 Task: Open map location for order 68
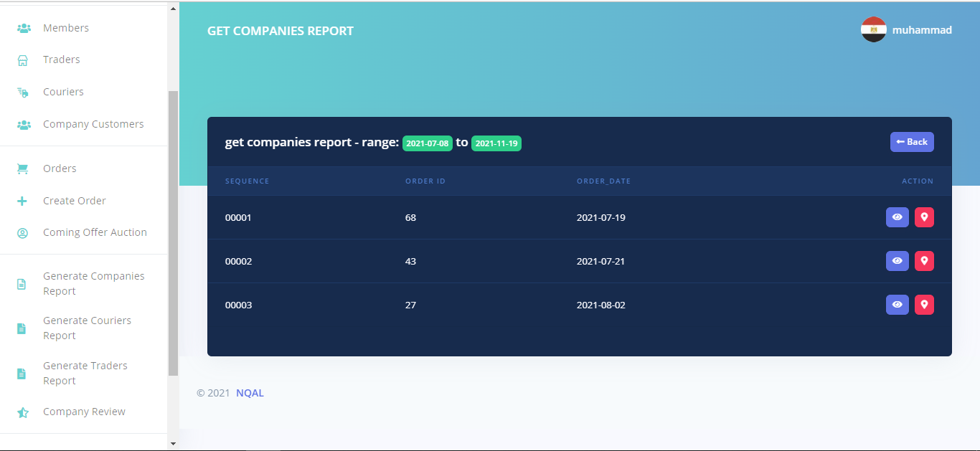[x=924, y=217]
